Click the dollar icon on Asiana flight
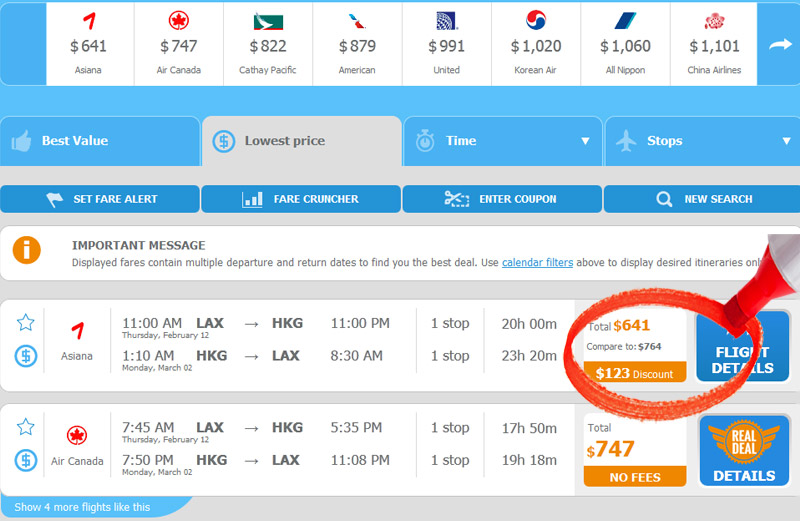Screen dimensions: 800x521 [26, 356]
